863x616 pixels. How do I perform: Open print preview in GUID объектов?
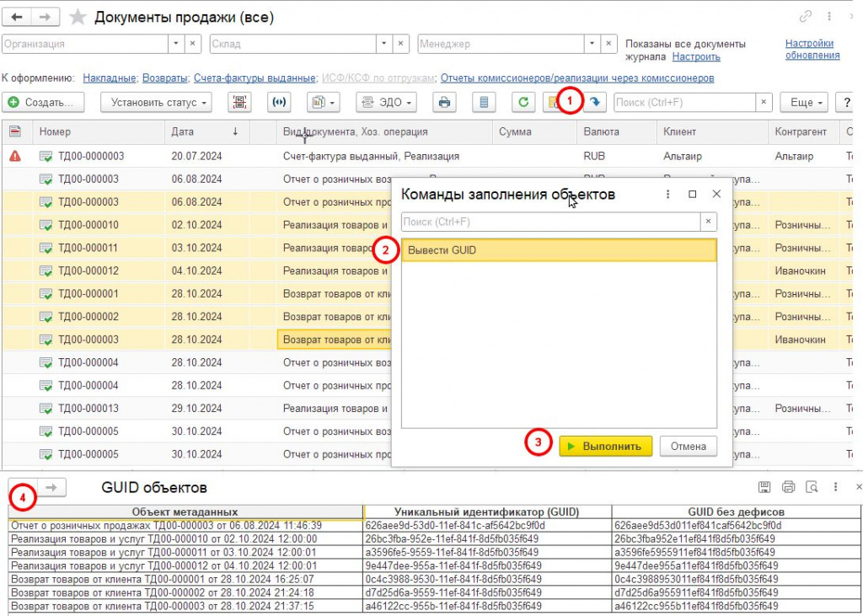(812, 486)
